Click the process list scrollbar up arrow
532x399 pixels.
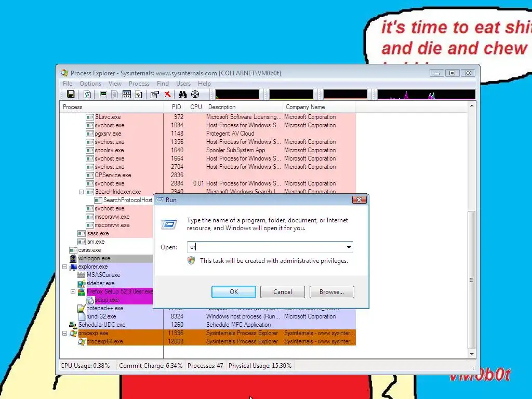(x=471, y=106)
